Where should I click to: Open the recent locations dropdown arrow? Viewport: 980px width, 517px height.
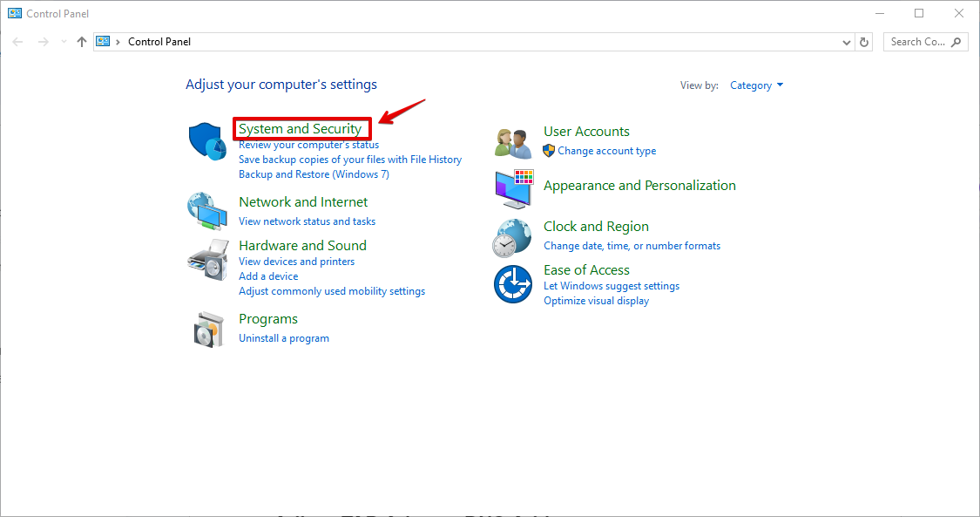point(64,42)
